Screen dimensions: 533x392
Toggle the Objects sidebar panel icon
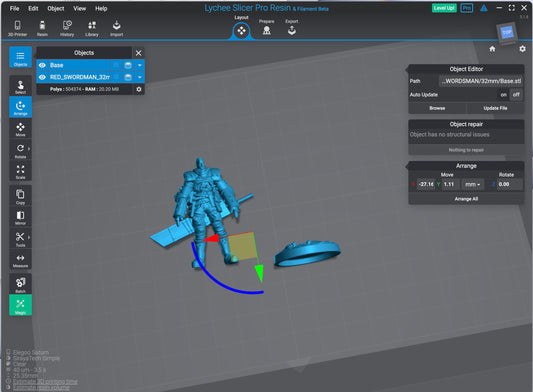20,57
